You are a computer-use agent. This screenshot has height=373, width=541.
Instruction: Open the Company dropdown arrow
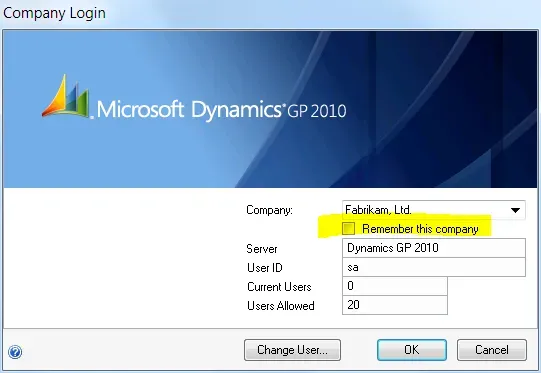point(515,210)
